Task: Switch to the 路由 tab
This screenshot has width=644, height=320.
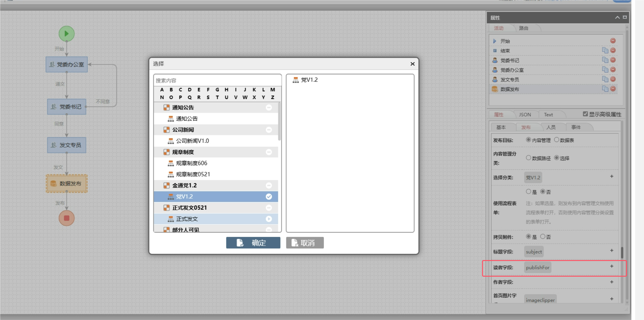Action: [523, 28]
